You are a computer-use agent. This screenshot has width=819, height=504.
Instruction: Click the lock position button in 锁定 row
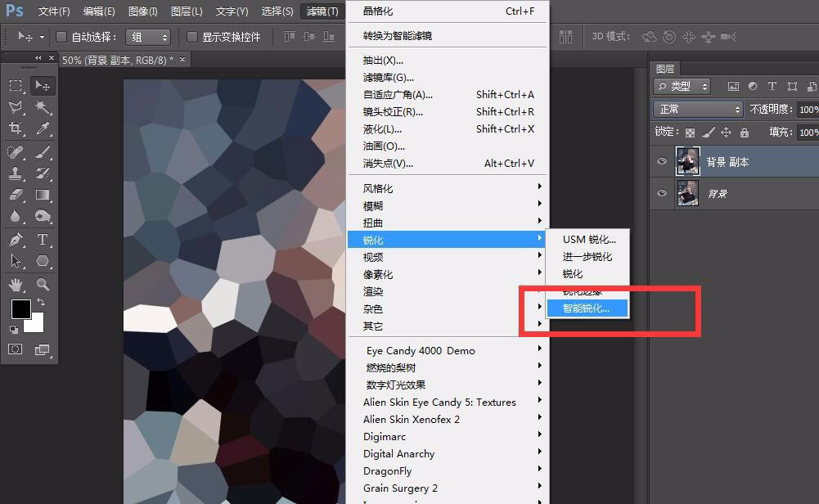[727, 133]
